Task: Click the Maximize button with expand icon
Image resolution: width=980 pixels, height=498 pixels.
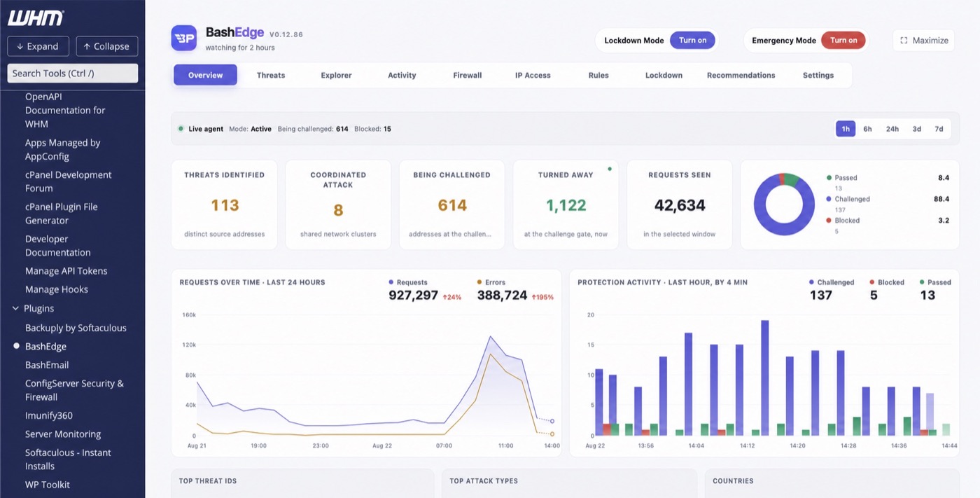Action: (x=923, y=41)
